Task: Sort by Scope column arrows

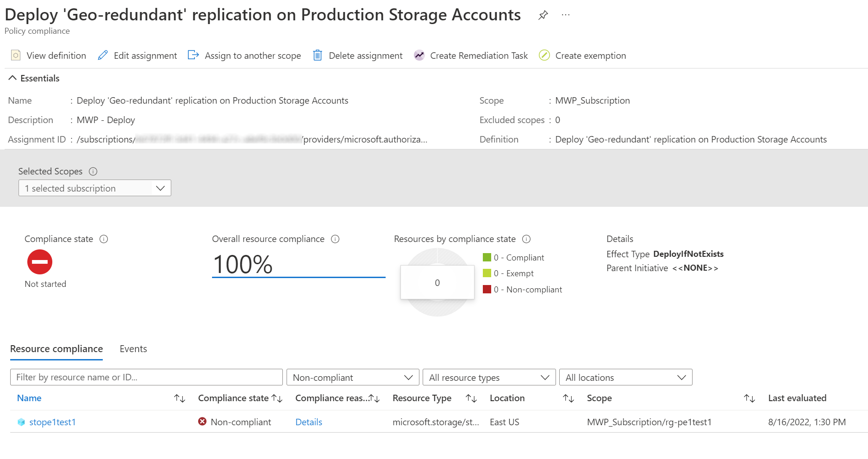Action: click(x=749, y=398)
